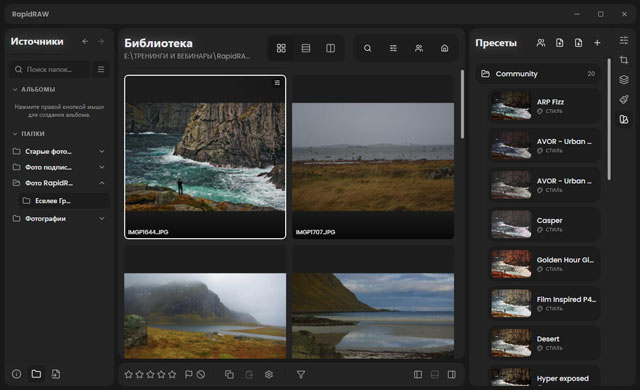Image resolution: width=640 pixels, height=390 pixels.
Task: Open folder list options menu icon
Action: pos(101,69)
